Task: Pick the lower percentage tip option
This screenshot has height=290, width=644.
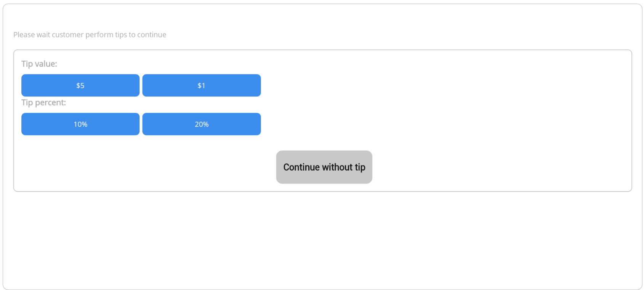Action: (x=80, y=124)
